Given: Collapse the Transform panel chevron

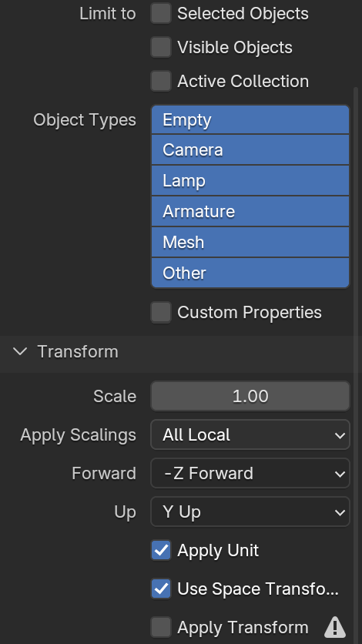Looking at the screenshot, I should pos(20,351).
